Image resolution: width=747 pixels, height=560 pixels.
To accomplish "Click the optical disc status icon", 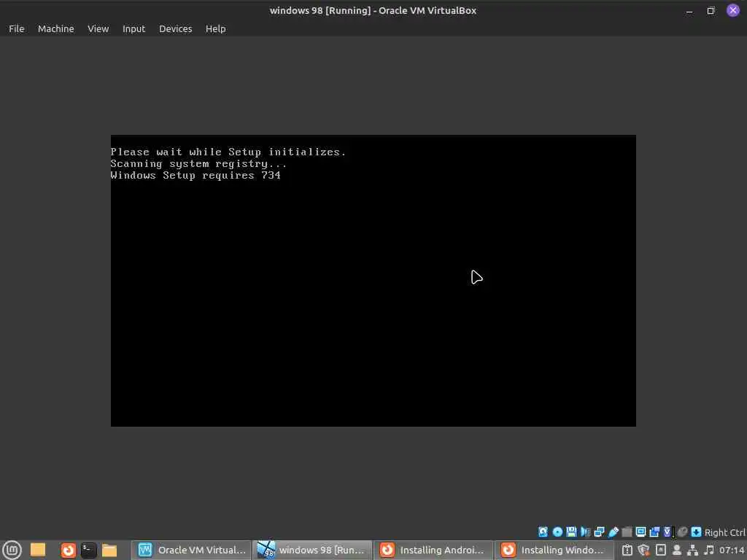I will [x=557, y=532].
